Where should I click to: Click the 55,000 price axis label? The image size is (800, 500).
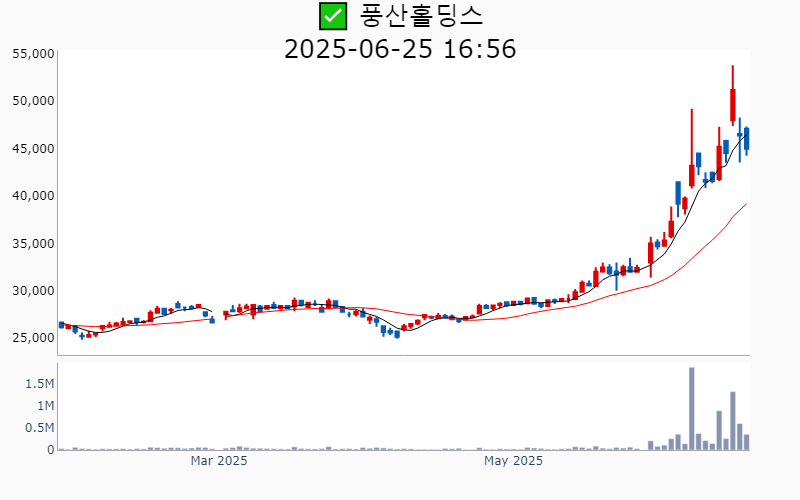click(x=33, y=54)
